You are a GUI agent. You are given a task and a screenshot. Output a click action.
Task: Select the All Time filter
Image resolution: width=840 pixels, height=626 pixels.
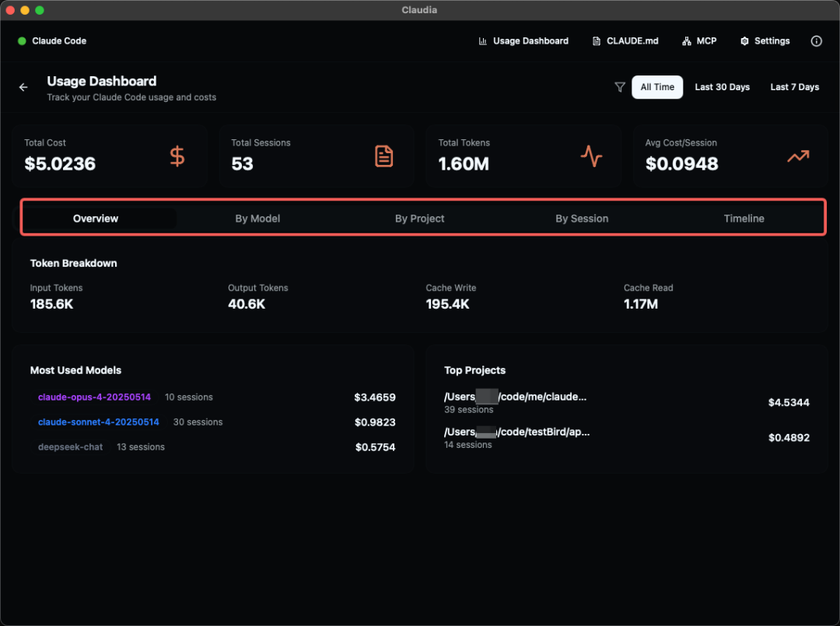(x=657, y=87)
